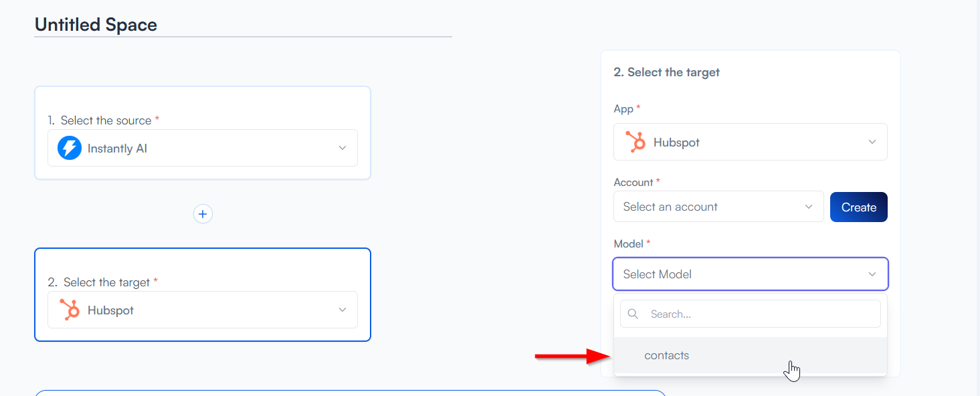Open the App dropdown arrow in the side panel
Viewport: 980px width, 396px height.
[872, 142]
